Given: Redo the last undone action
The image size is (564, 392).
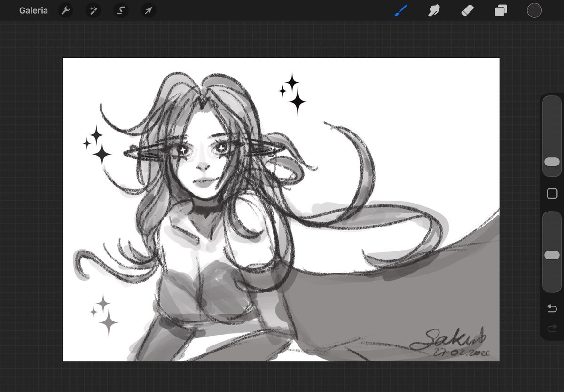Looking at the screenshot, I should [552, 328].
